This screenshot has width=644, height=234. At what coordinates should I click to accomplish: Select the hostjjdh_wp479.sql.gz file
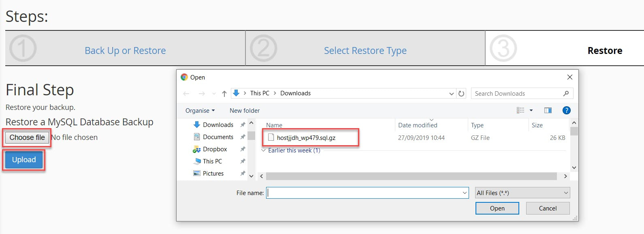click(306, 138)
